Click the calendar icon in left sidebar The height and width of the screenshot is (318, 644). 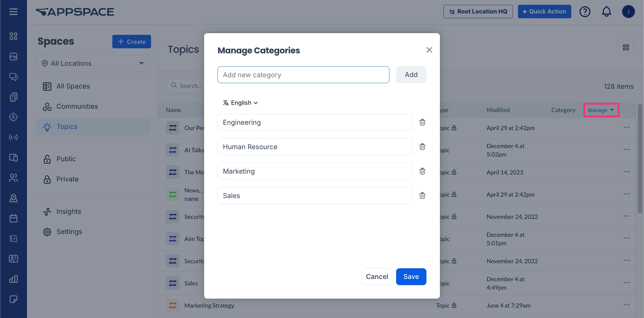[13, 218]
